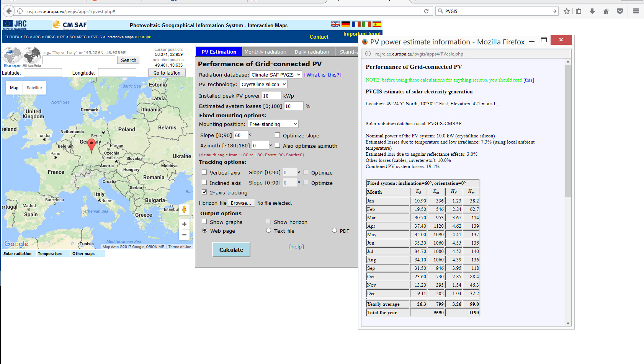Select the Africa-Asia globe icon

32,55
